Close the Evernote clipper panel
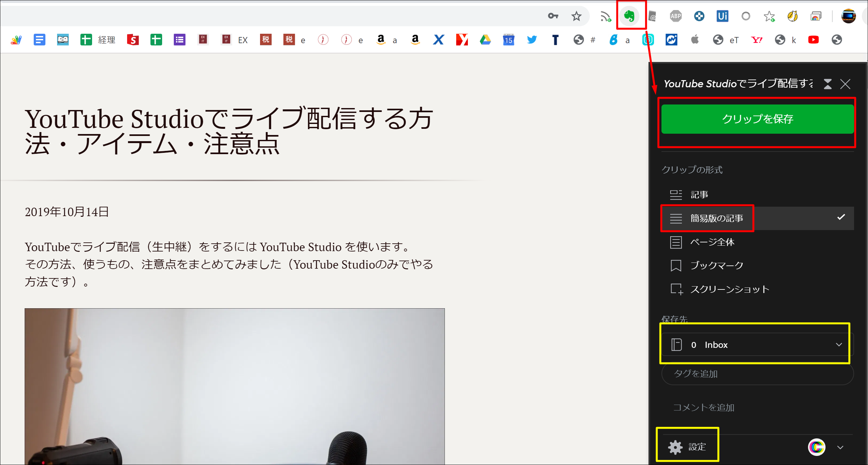868x465 pixels. pyautogui.click(x=845, y=84)
